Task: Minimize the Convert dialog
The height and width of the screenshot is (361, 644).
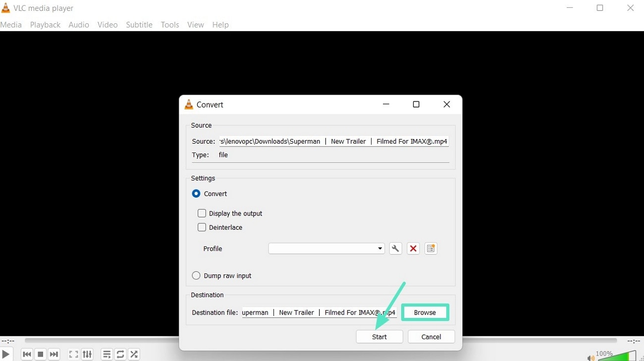Action: pyautogui.click(x=386, y=104)
